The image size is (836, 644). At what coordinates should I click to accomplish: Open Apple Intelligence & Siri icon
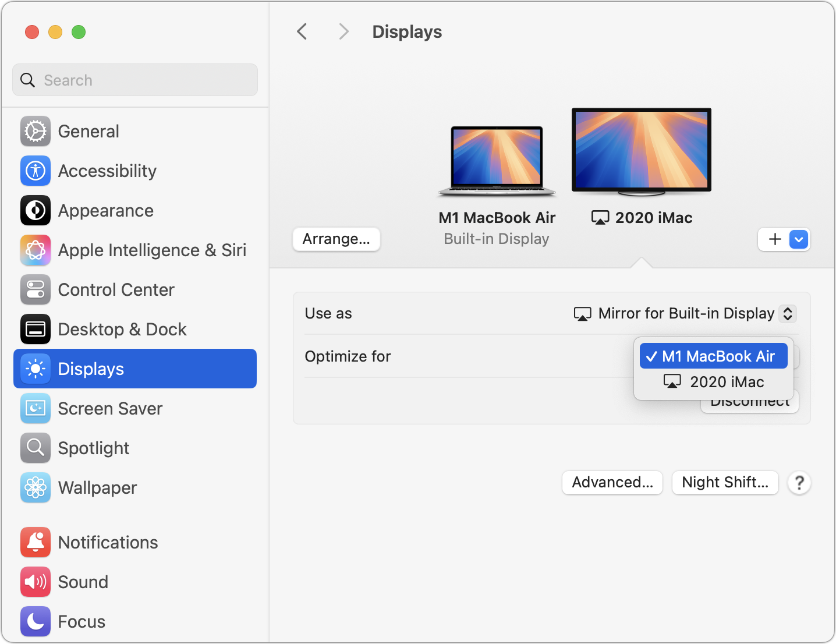click(x=36, y=250)
